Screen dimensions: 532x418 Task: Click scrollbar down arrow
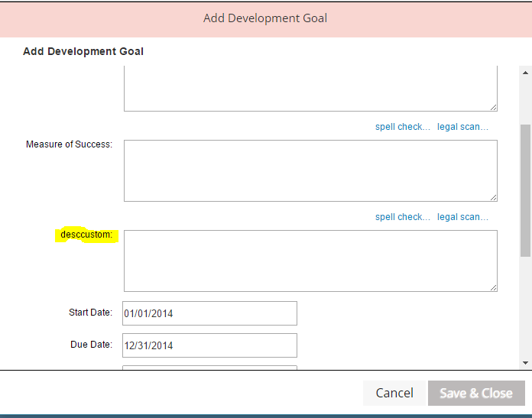pyautogui.click(x=525, y=363)
